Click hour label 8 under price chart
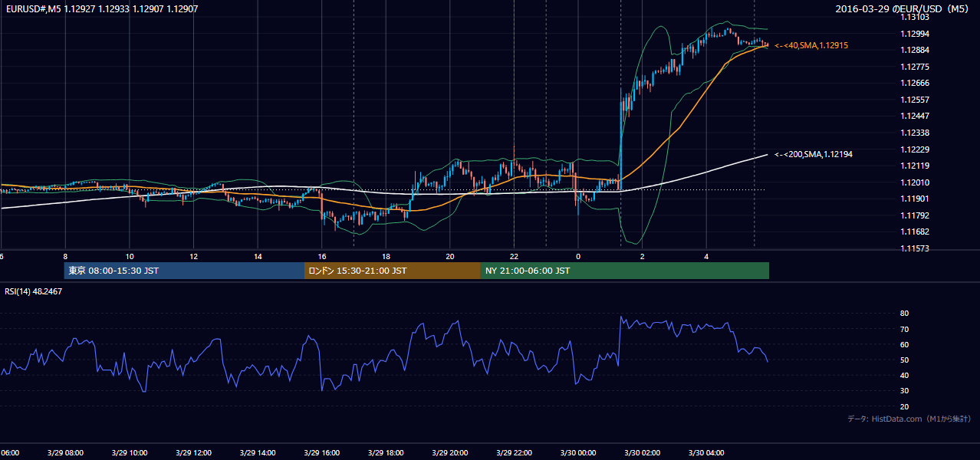This screenshot has height=460, width=980. [x=65, y=256]
